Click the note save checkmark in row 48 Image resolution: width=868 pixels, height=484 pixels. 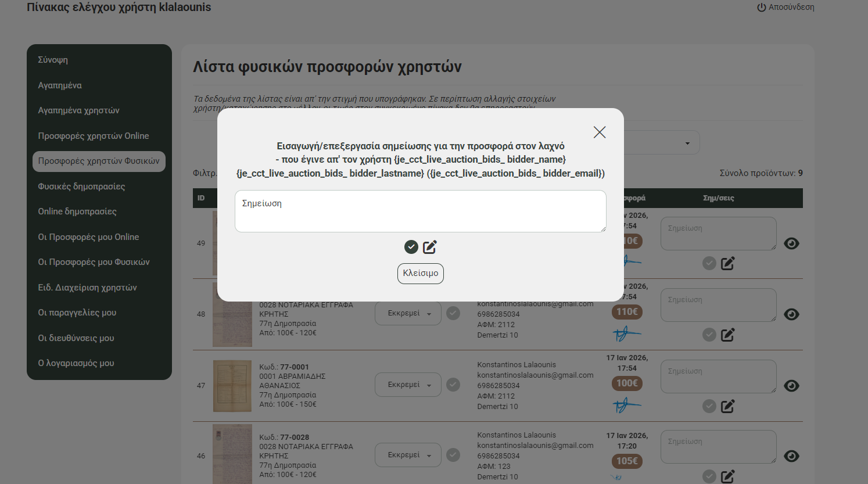[709, 335]
